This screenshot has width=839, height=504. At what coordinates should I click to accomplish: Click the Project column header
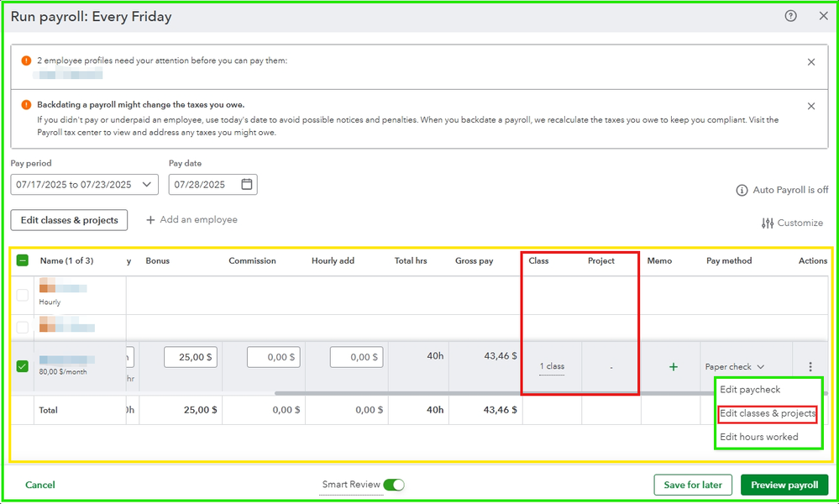(x=600, y=260)
